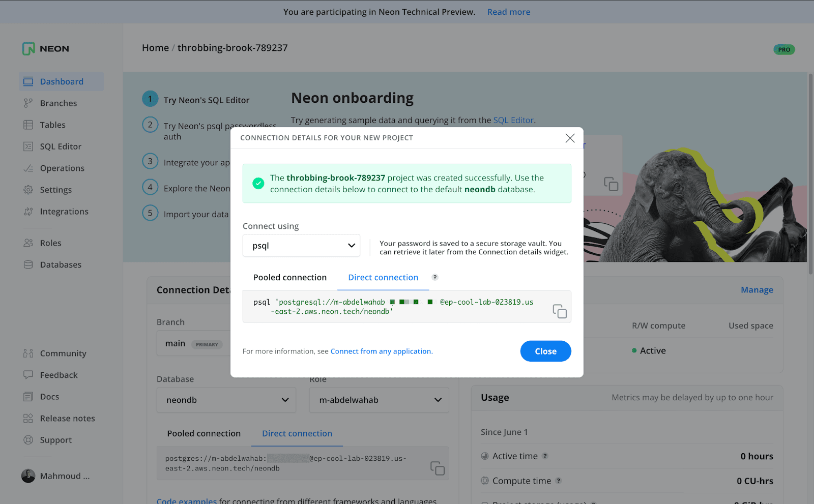Click the Neon logo in the sidebar
This screenshot has width=814, height=504.
pos(46,49)
